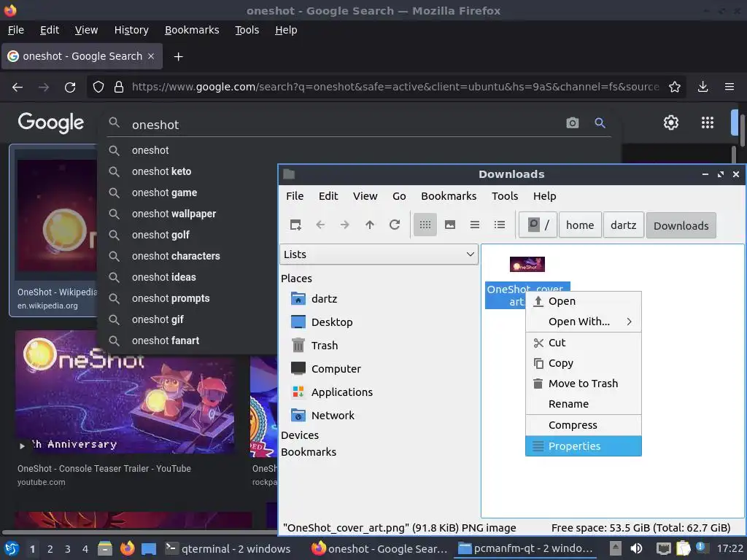Select the OneShot cover art thumbnail
747x560 pixels.
[x=527, y=264]
